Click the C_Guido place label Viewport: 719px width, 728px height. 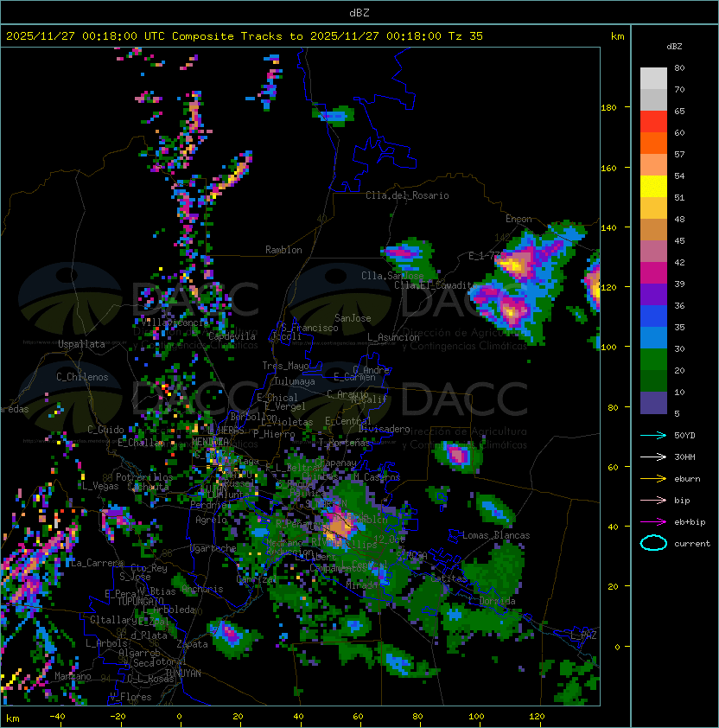tap(105, 430)
